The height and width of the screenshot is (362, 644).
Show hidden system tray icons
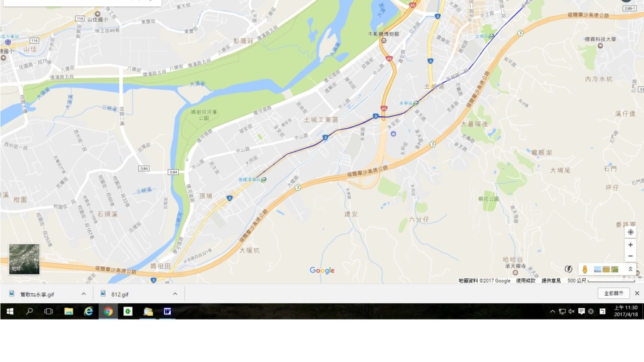pos(553,311)
